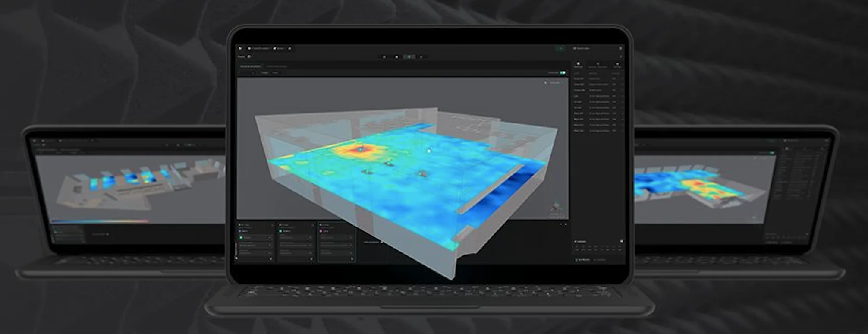
Task: Open the active results view tab
Action: pos(250,66)
